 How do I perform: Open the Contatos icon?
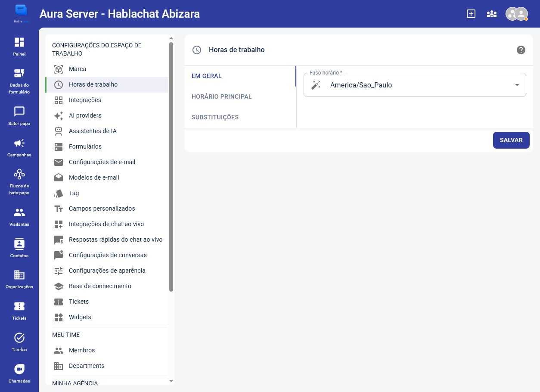coord(19,244)
